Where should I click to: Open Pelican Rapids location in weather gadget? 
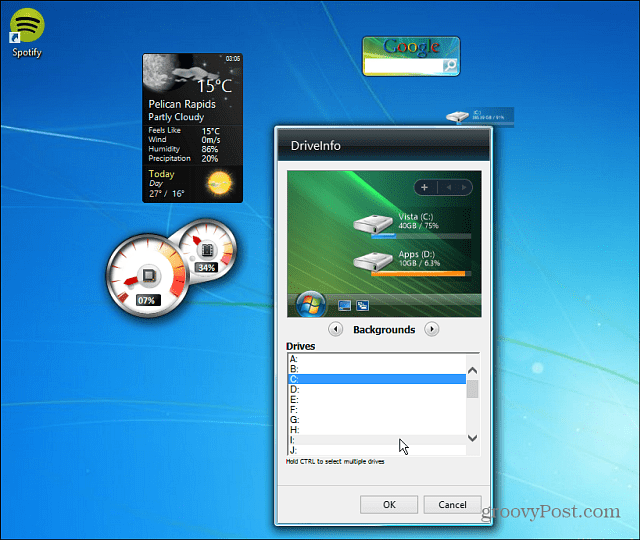pos(182,104)
